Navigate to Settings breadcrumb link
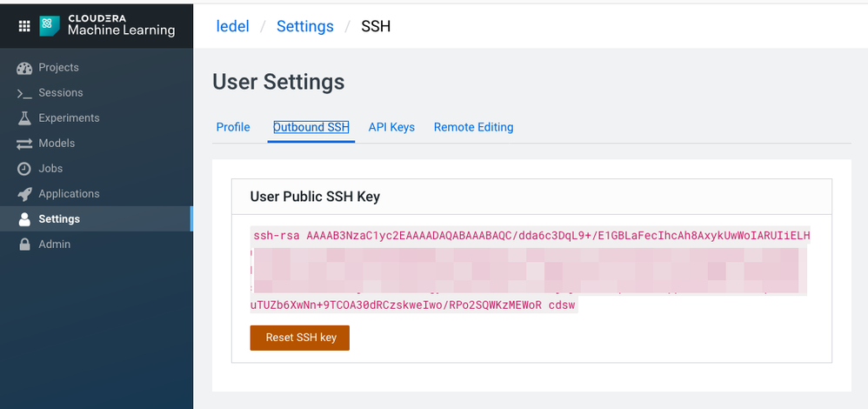The width and height of the screenshot is (868, 409). click(304, 26)
